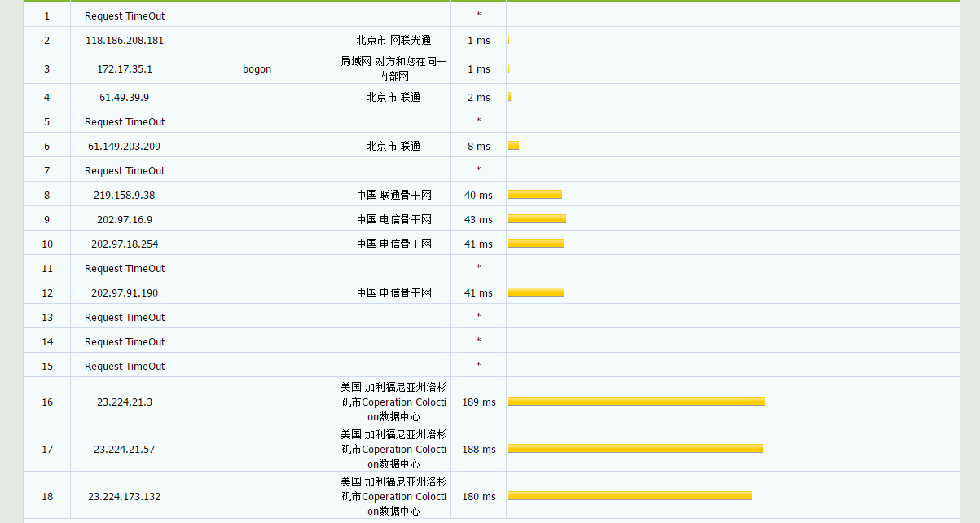Screen dimensions: 980x523
Task: Select the 40 ms latency value
Action: [479, 195]
